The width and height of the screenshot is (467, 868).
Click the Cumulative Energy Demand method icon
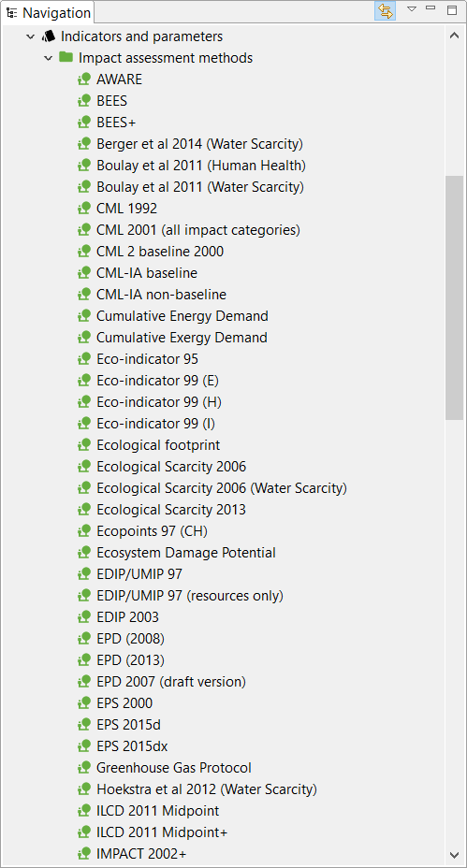click(84, 316)
